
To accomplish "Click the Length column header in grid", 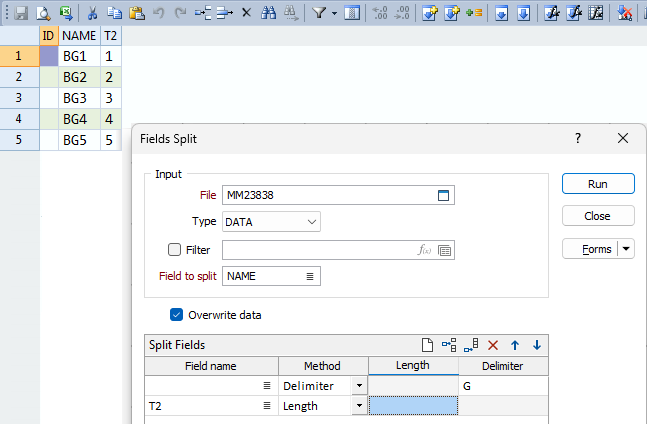I will coord(412,366).
